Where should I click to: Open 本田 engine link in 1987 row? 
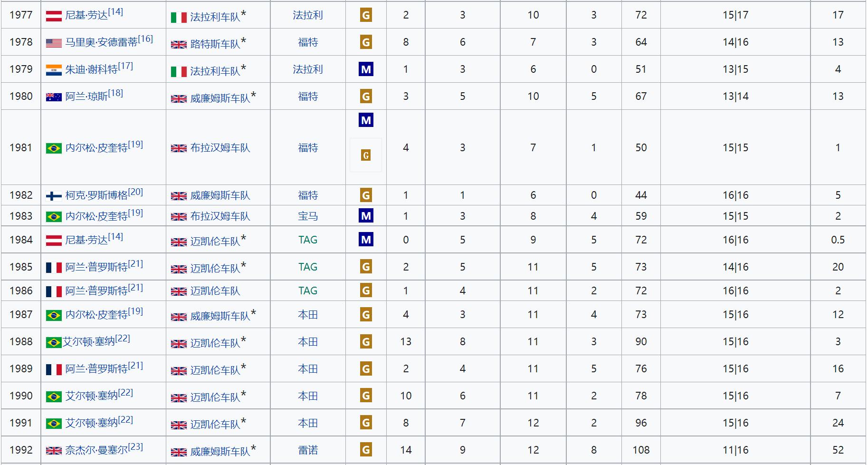point(308,315)
